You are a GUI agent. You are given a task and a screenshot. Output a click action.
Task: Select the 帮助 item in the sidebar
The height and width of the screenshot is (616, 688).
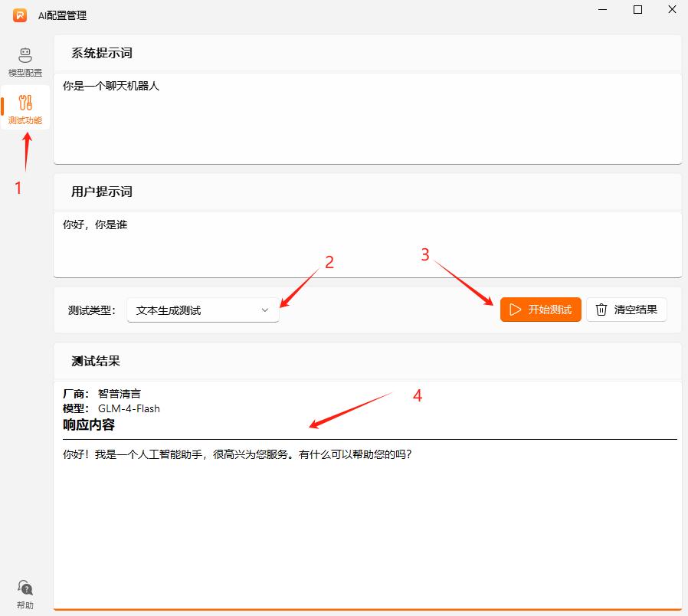click(x=25, y=594)
